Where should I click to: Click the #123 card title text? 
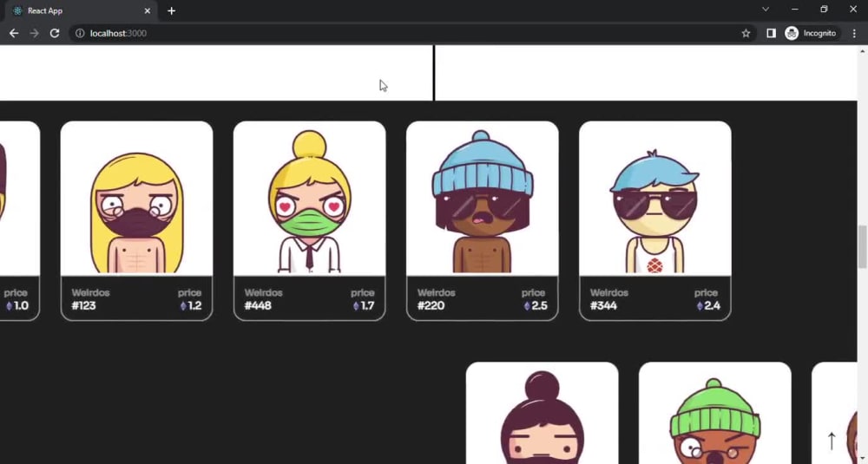click(x=83, y=305)
